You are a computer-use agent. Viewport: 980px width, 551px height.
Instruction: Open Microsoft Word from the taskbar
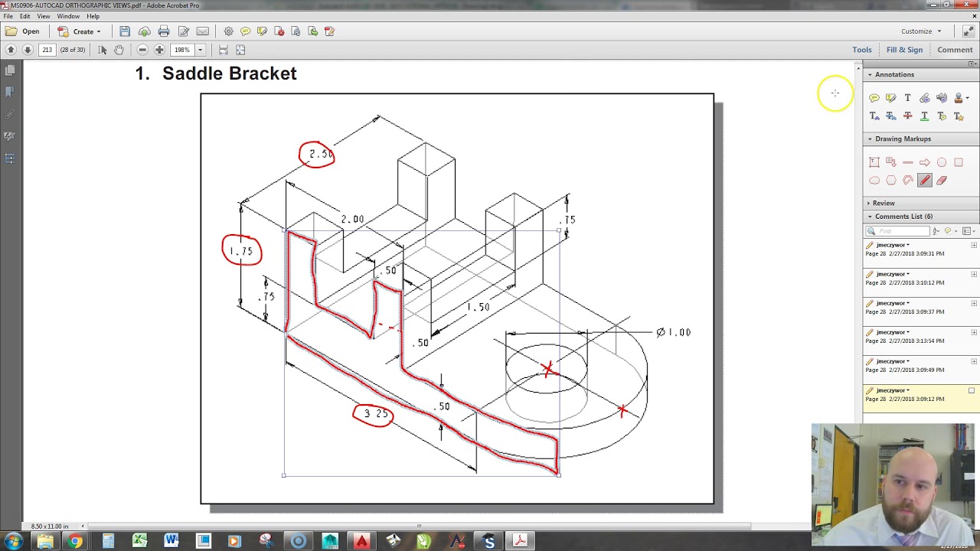[x=171, y=542]
